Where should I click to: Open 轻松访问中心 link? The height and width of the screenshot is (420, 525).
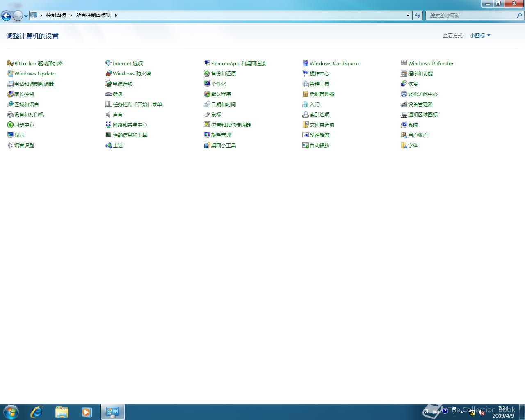pos(423,94)
